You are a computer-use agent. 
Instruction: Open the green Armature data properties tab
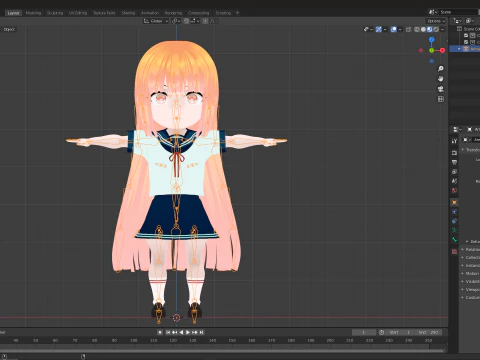[x=454, y=230]
